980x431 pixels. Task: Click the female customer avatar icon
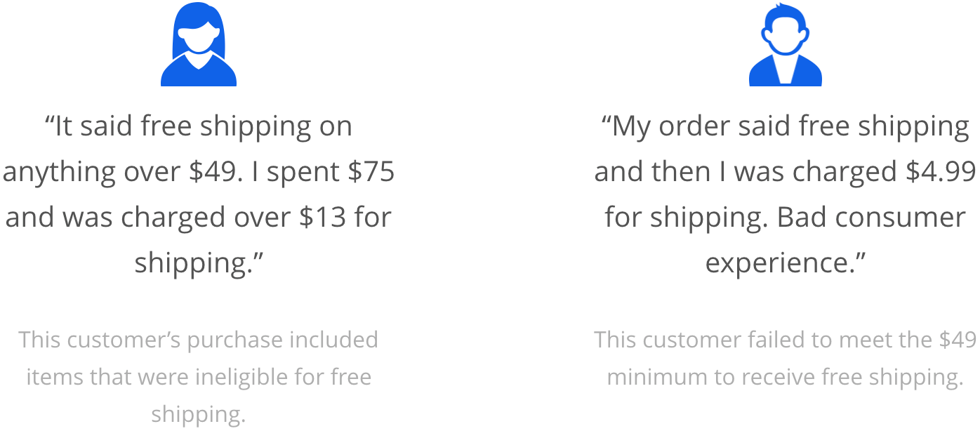[x=199, y=44]
